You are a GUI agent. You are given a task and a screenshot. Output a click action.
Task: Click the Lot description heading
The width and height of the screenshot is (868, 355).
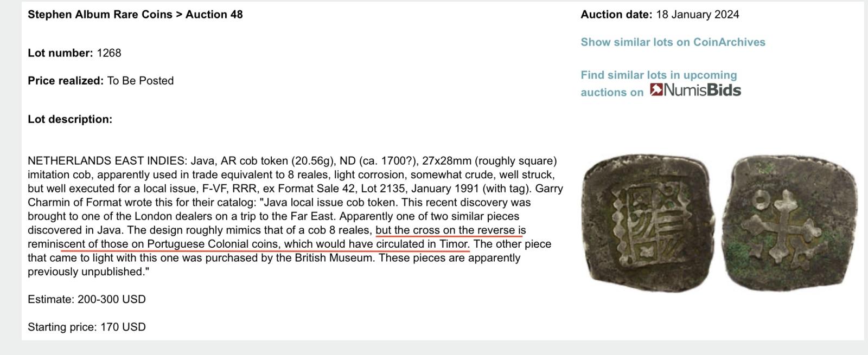pos(70,119)
